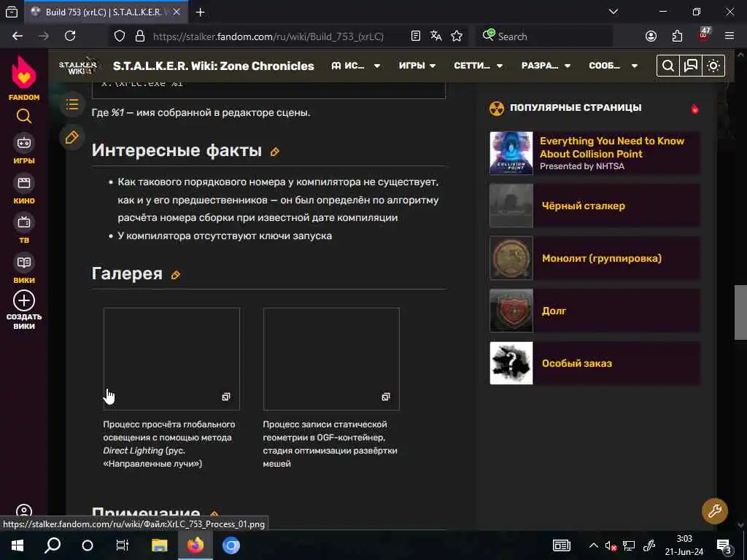
Task: Open the wiki discussions icon
Action: [691, 66]
